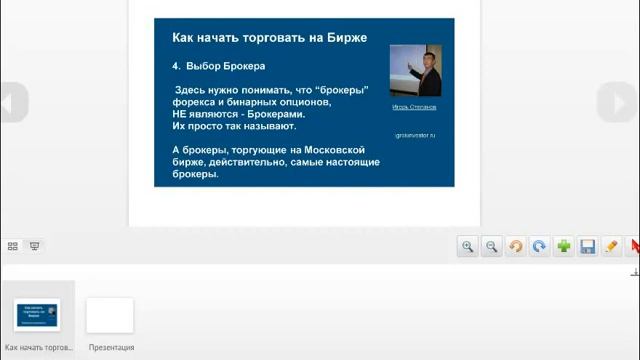
Task: Click the pencil edit icon
Action: pyautogui.click(x=611, y=246)
